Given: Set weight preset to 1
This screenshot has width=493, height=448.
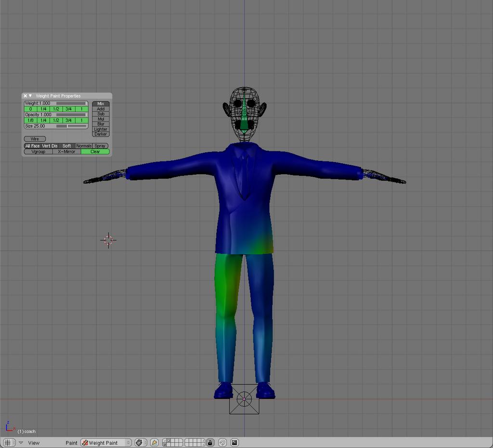Looking at the screenshot, I should pos(81,109).
